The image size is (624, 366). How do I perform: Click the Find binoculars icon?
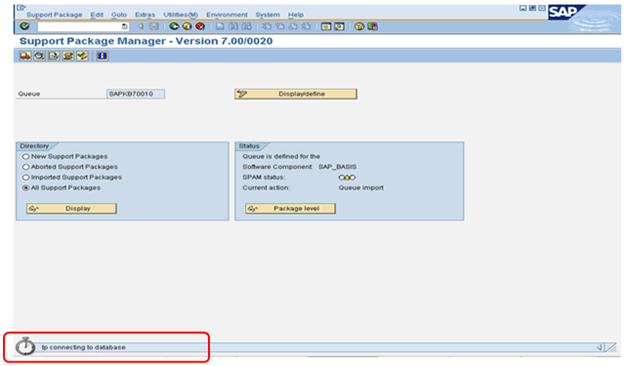[234, 26]
